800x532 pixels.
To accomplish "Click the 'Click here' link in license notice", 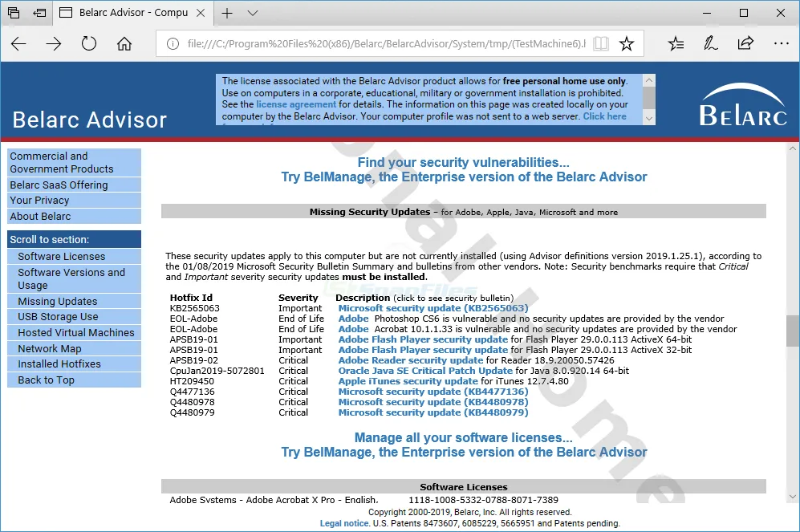I will (604, 116).
